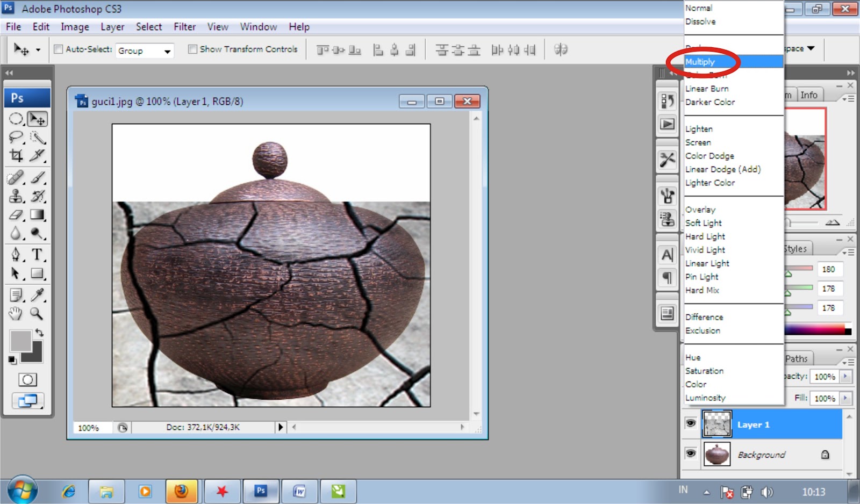Select the Hand tool
Screen dimensions: 860x504
tap(16, 313)
